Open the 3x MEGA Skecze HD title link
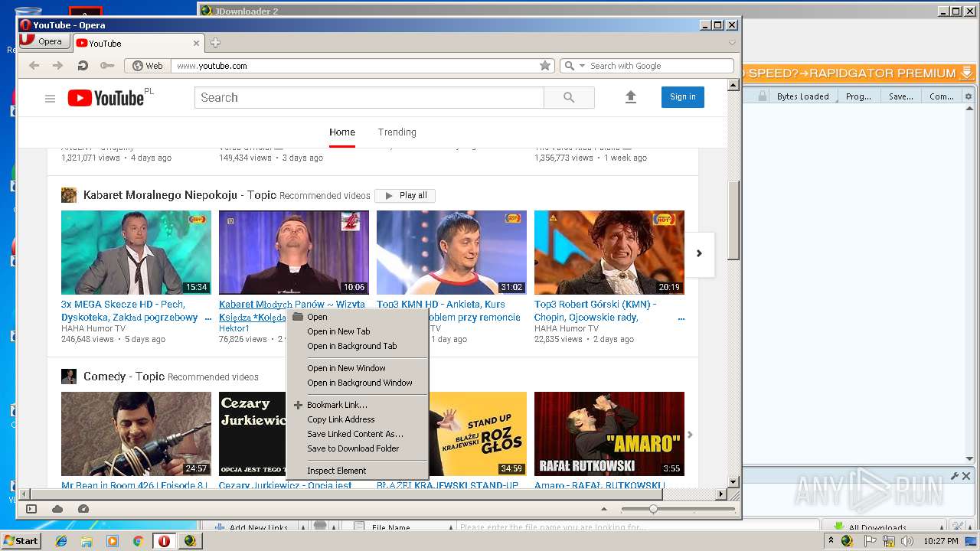The height and width of the screenshot is (551, 980). pos(129,311)
